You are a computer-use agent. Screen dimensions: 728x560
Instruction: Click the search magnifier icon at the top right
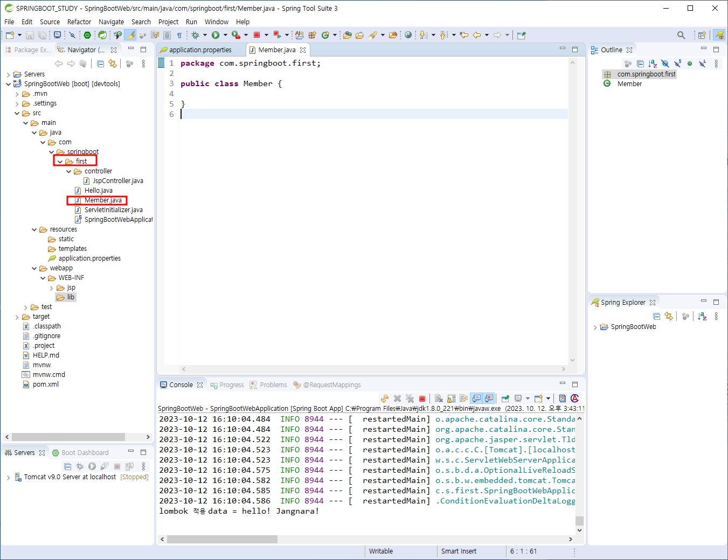click(681, 35)
